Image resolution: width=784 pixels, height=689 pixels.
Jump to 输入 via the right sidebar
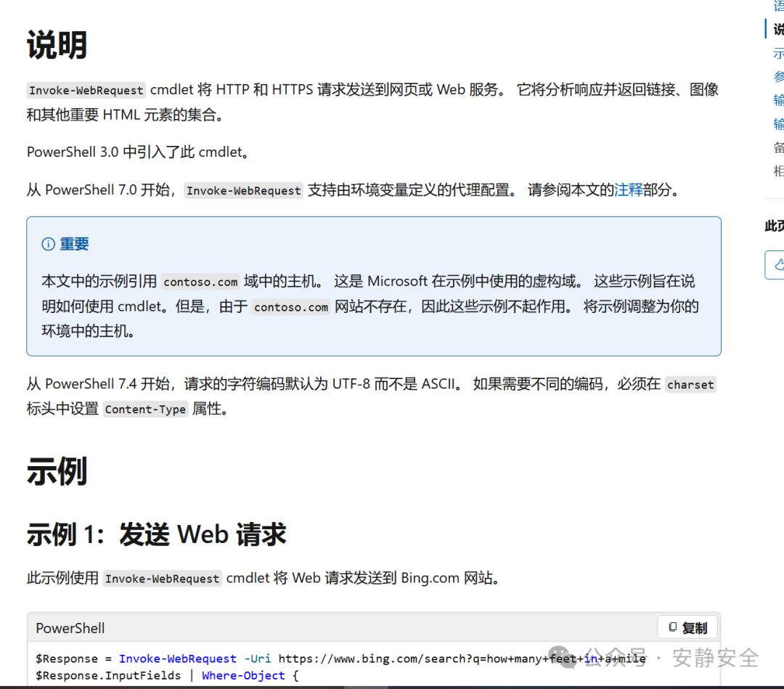777,99
